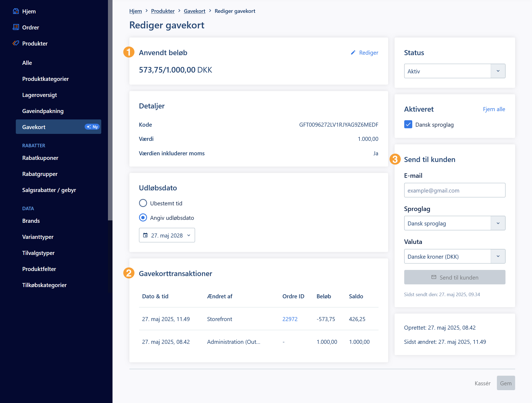Click the Fjern alle link
This screenshot has height=403, width=532.
coord(494,109)
